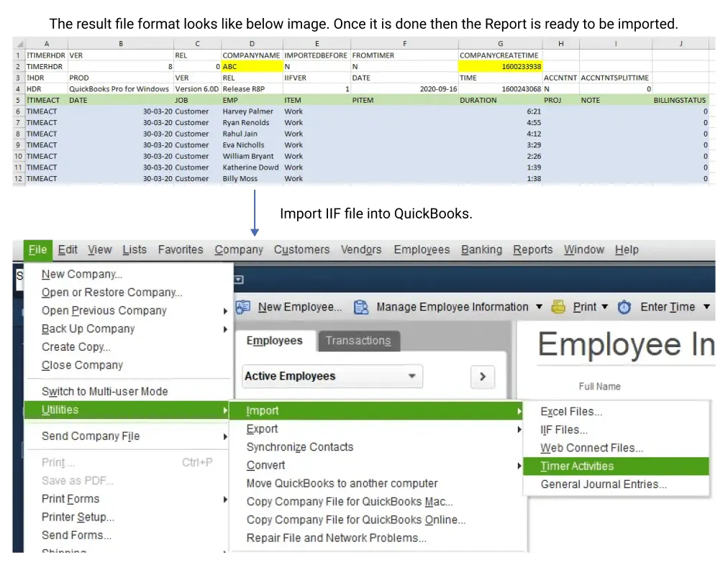Open the File menu
The width and height of the screenshot is (728, 570).
tap(37, 250)
